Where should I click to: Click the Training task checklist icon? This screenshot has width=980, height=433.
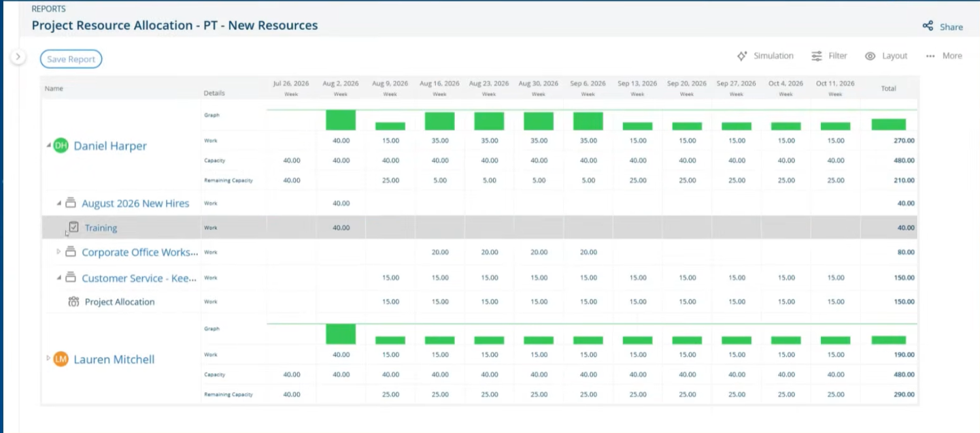(x=73, y=227)
